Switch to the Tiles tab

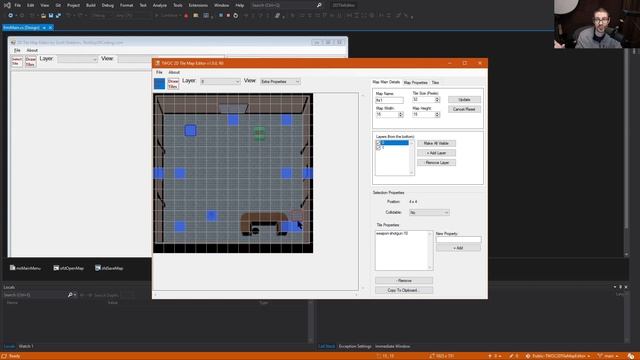tap(435, 82)
